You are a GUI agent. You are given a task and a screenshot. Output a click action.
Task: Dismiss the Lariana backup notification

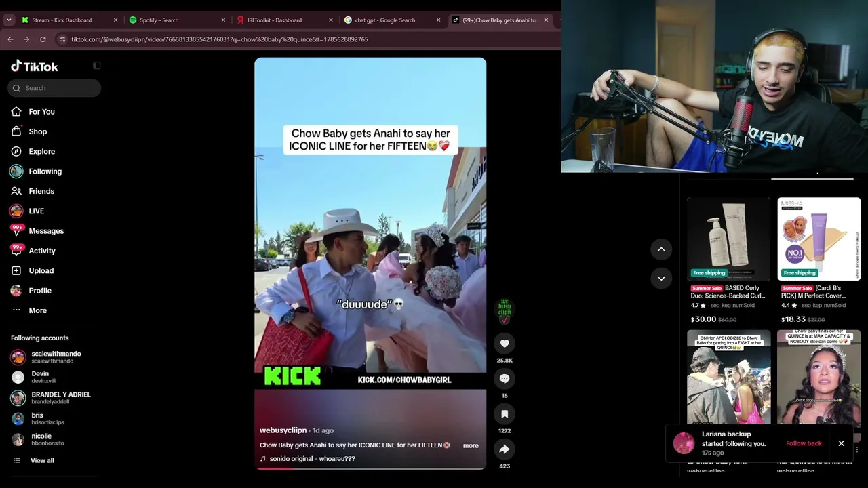tap(841, 443)
